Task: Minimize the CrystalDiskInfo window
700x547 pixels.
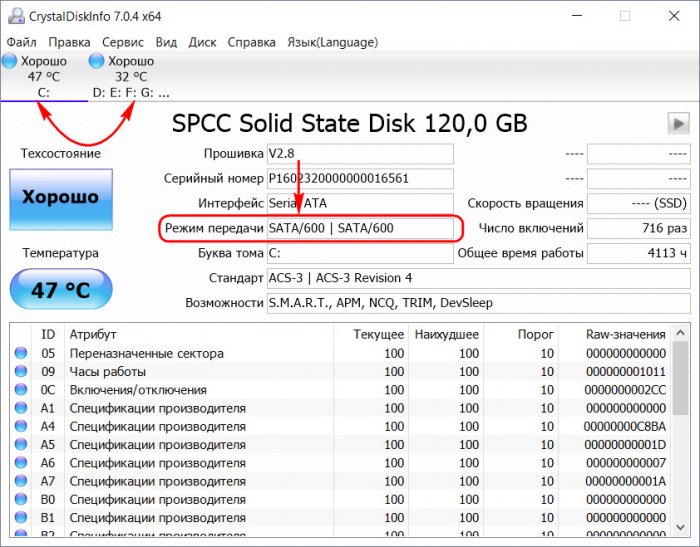Action: point(577,16)
